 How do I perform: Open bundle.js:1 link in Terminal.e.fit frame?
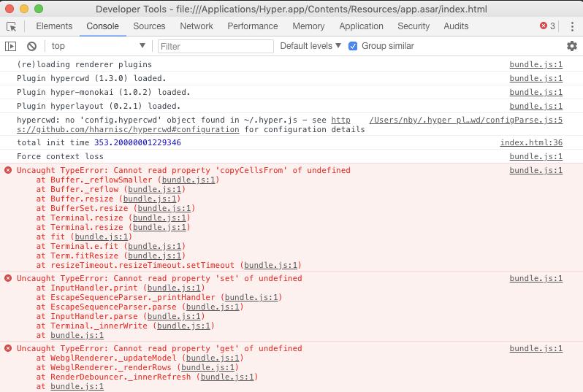click(x=155, y=246)
